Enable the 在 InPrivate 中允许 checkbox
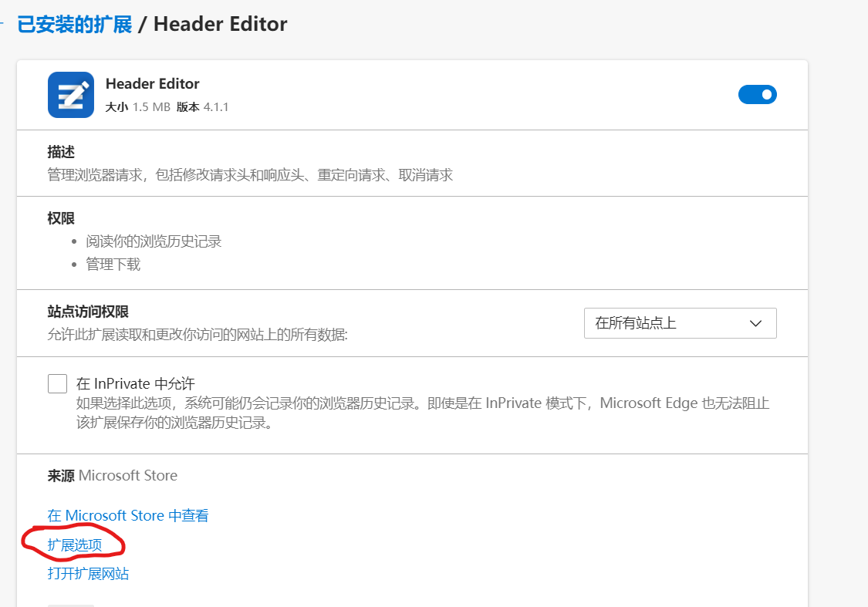Viewport: 868px width, 607px height. pyautogui.click(x=57, y=383)
